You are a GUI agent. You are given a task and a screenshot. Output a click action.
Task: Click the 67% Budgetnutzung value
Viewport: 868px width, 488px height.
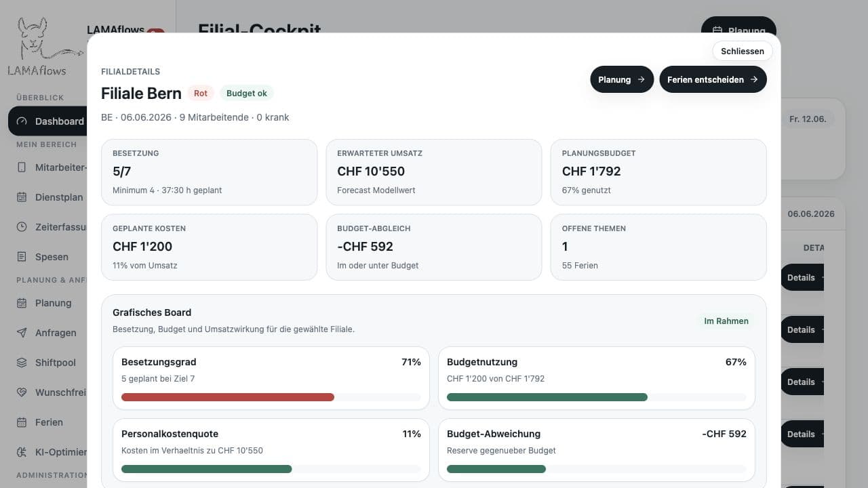point(736,362)
